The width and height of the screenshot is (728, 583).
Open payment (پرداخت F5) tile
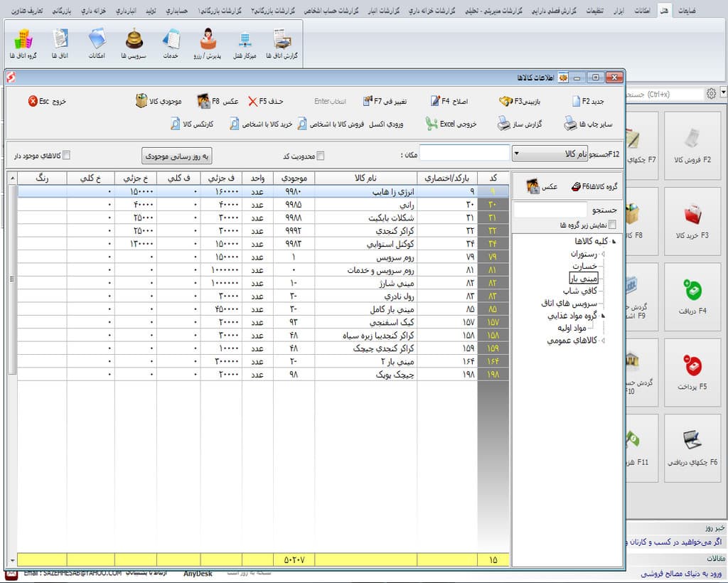(692, 373)
